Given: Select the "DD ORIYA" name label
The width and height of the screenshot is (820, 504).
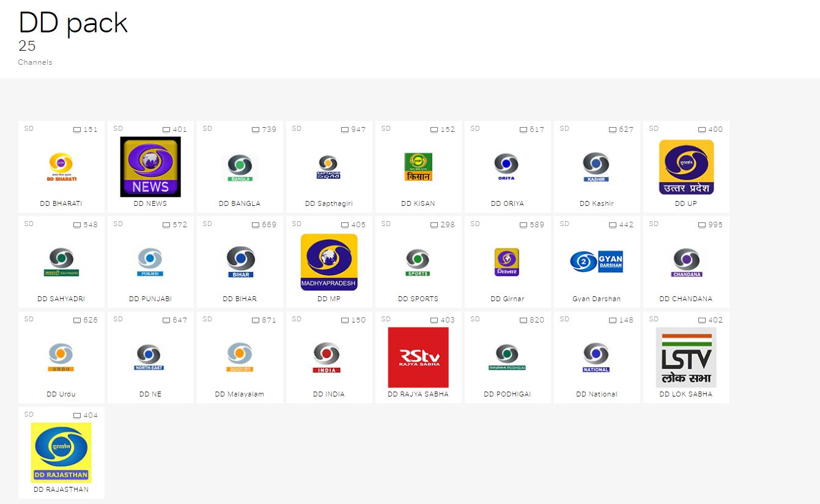Looking at the screenshot, I should click(x=508, y=203).
